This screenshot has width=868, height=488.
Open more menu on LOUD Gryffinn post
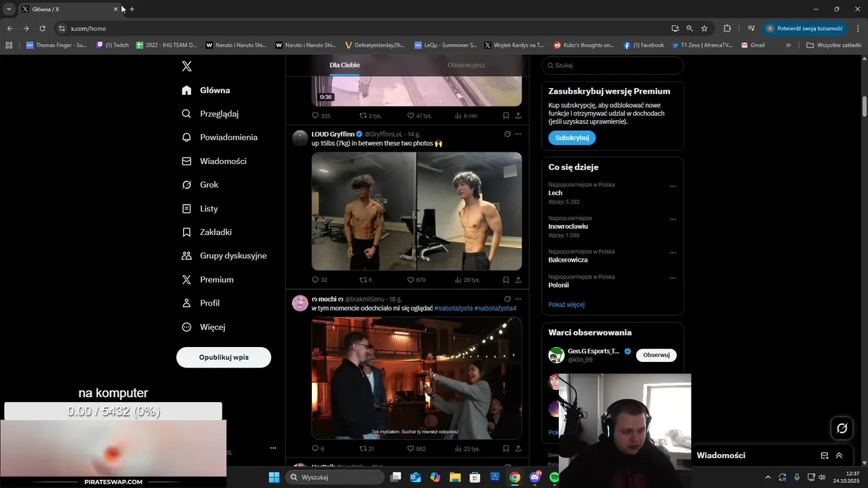(519, 134)
